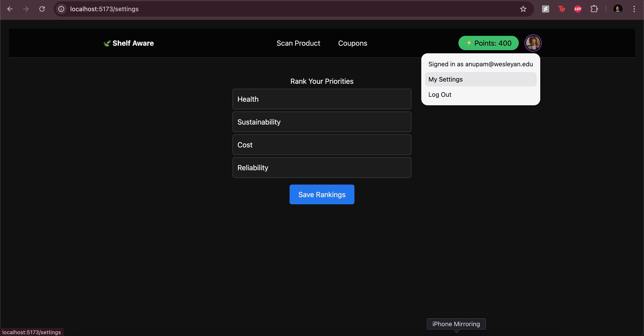644x336 pixels.
Task: Click the browser back arrow
Action: coord(10,9)
